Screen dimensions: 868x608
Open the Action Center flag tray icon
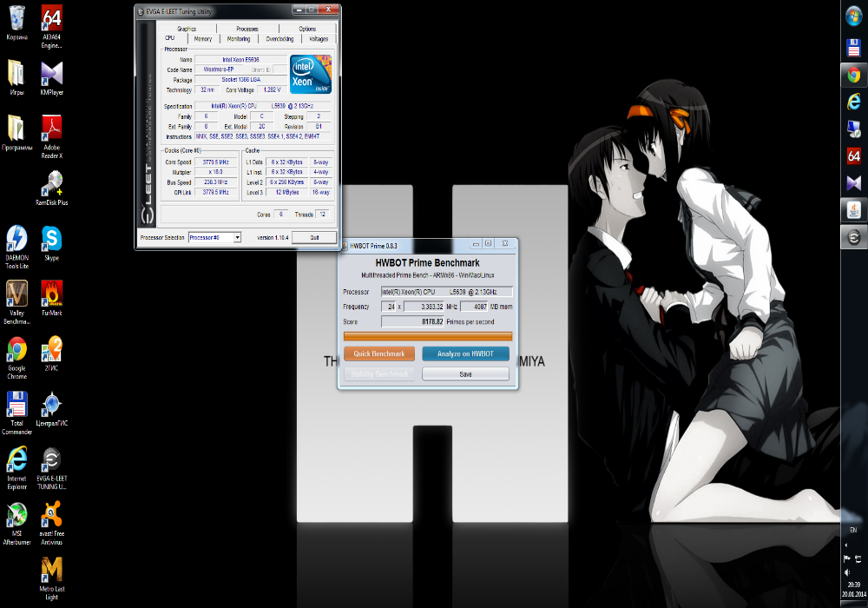click(847, 558)
